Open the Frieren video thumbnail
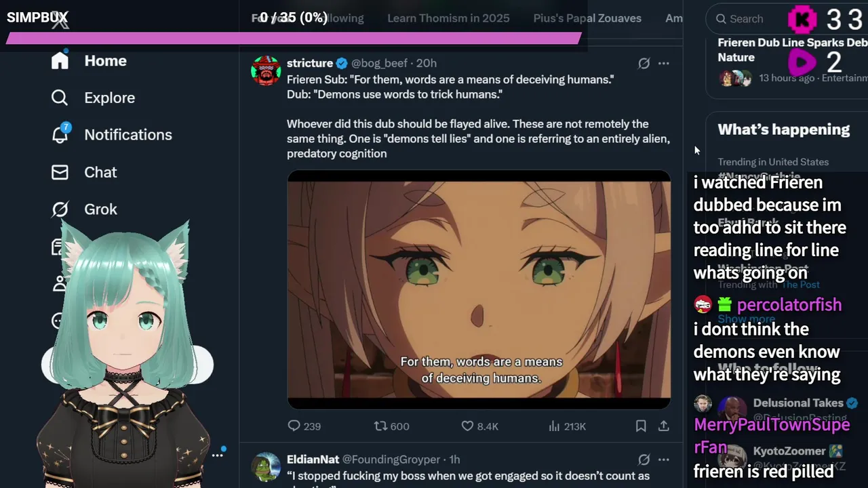 [x=479, y=289]
